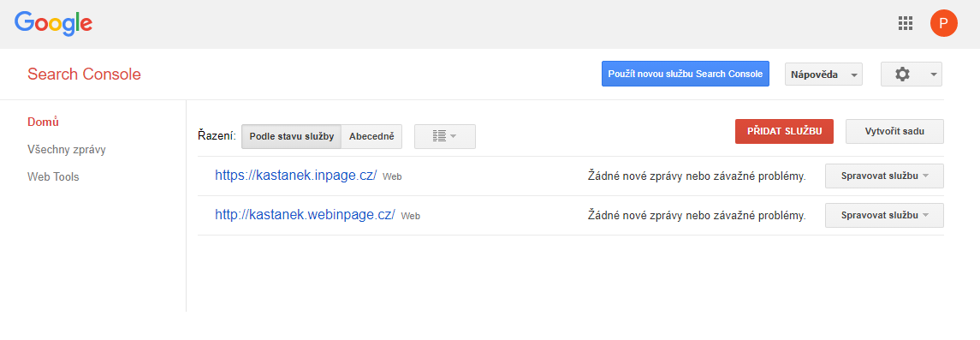Click the Vytvořit sadu button

[x=894, y=131]
